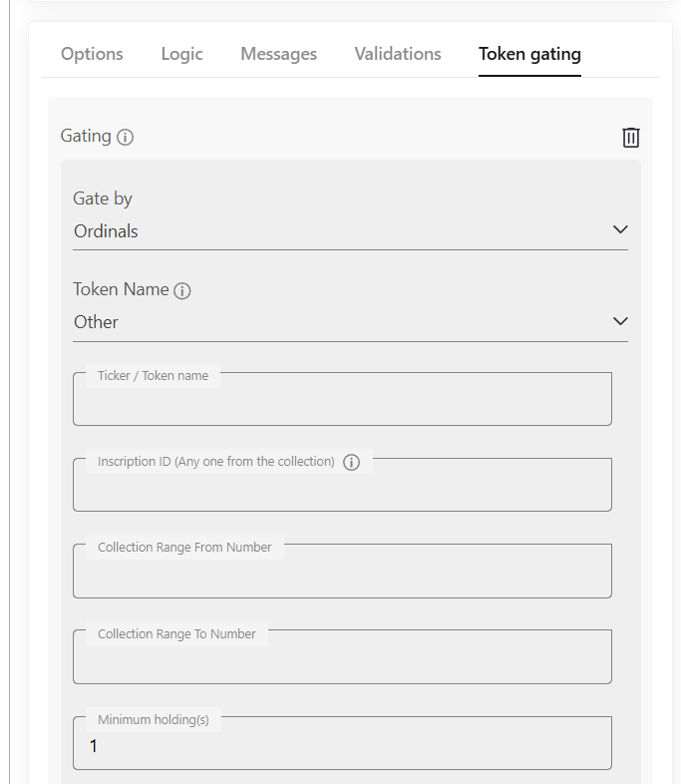Open the Token Name dropdown showing Other
The height and width of the screenshot is (784, 681).
pos(350,322)
